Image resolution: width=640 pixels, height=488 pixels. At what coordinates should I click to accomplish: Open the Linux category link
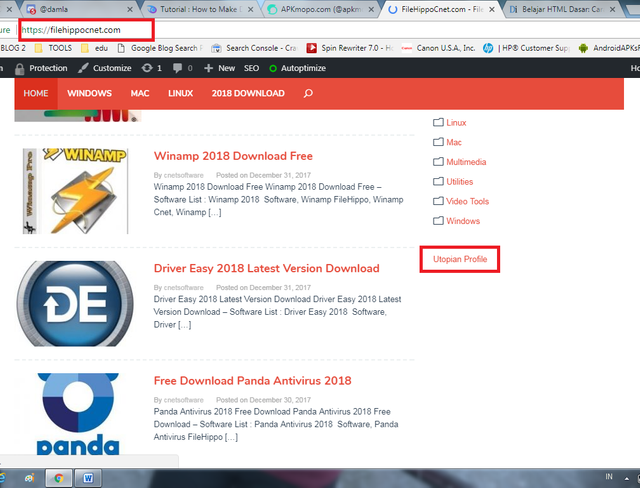456,123
